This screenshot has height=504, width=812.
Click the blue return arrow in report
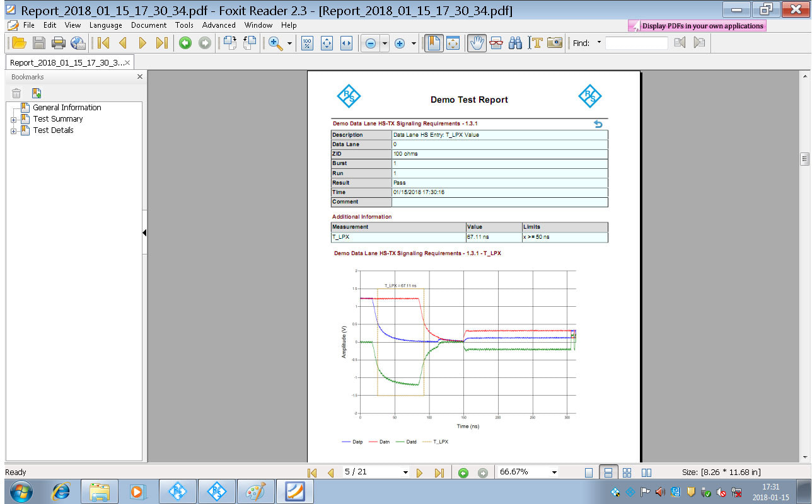[598, 124]
